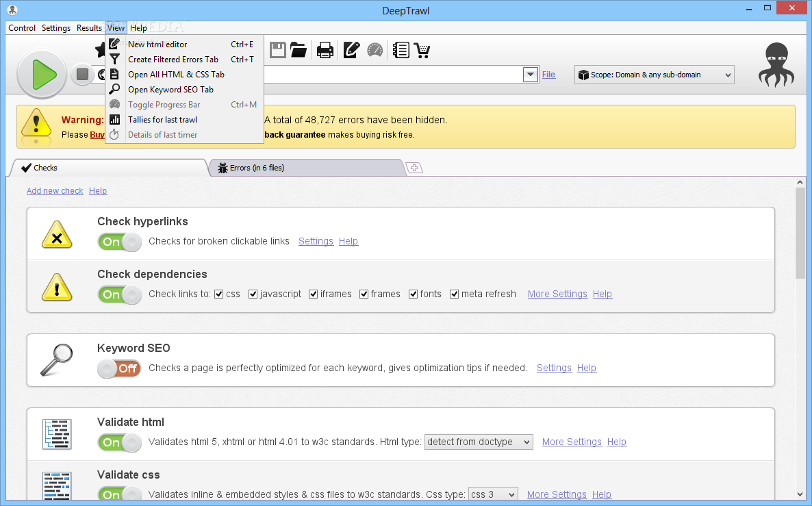Click Help link beside Add new check
The width and height of the screenshot is (812, 506).
pyautogui.click(x=98, y=190)
